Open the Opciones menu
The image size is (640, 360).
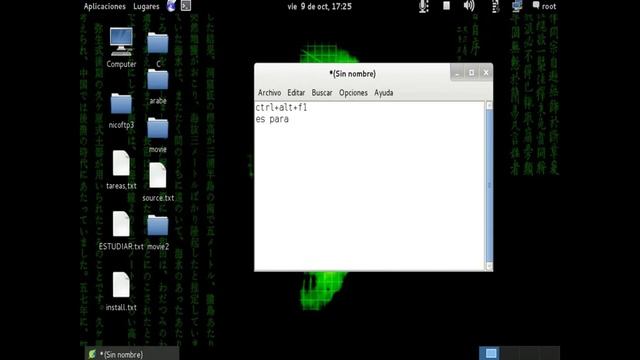(353, 93)
